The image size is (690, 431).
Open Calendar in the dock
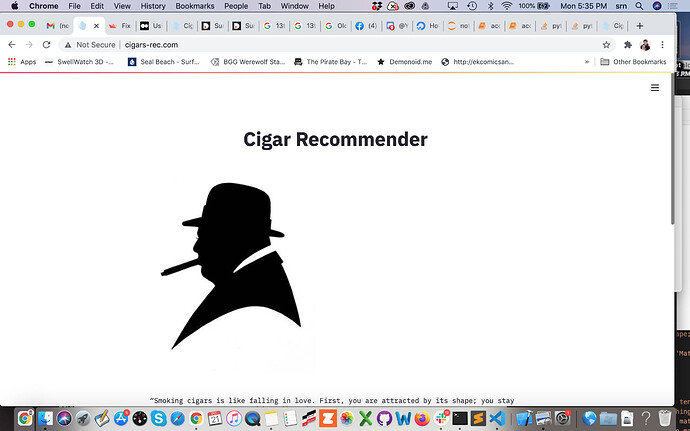coord(215,418)
